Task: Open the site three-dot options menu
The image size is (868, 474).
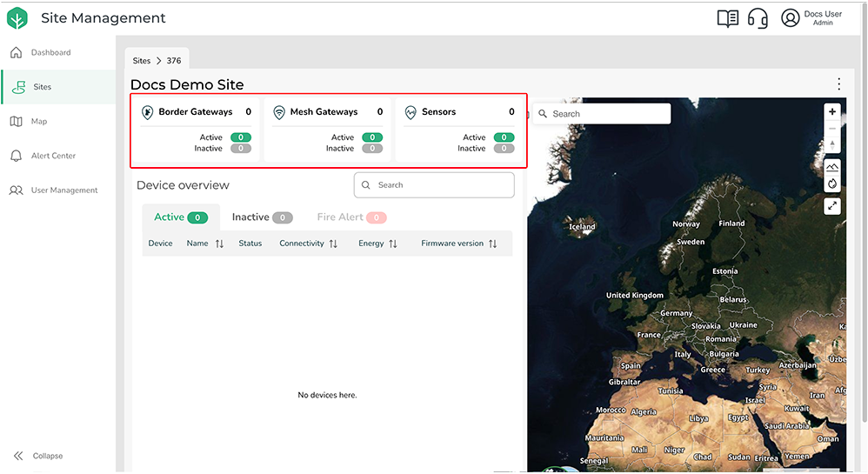Action: [838, 84]
